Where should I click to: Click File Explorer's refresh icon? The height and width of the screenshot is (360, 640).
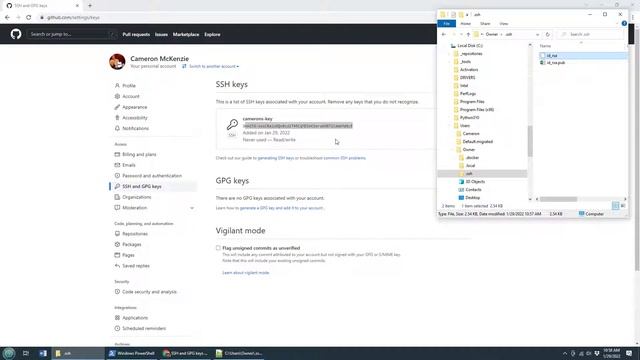(548, 34)
